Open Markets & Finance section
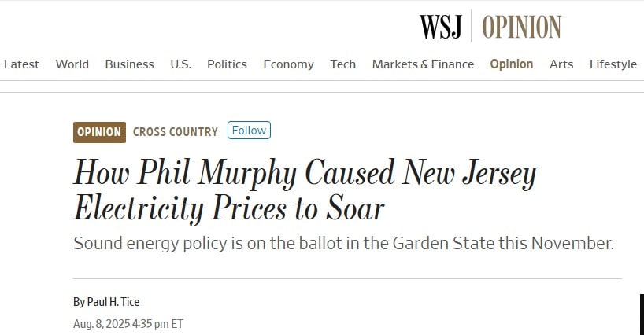Screen dimensions: 644x335 [423, 64]
